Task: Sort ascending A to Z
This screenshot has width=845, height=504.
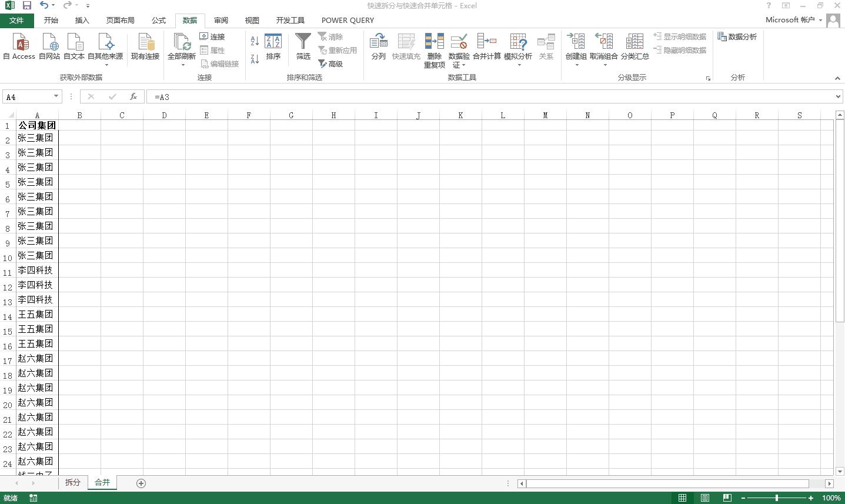Action: coord(255,41)
